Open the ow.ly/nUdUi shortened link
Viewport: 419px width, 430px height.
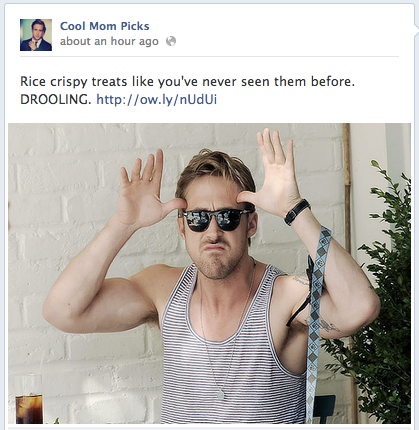tap(157, 99)
